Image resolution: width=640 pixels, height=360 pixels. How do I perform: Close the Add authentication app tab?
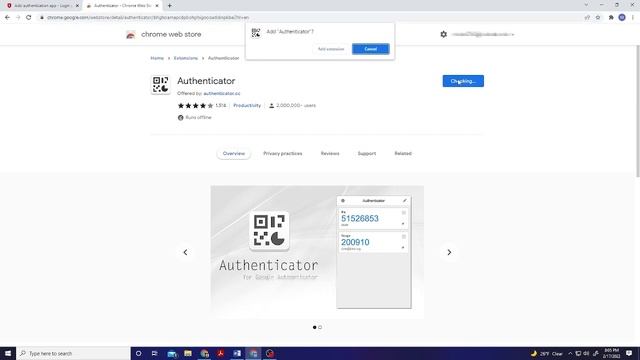pos(77,6)
